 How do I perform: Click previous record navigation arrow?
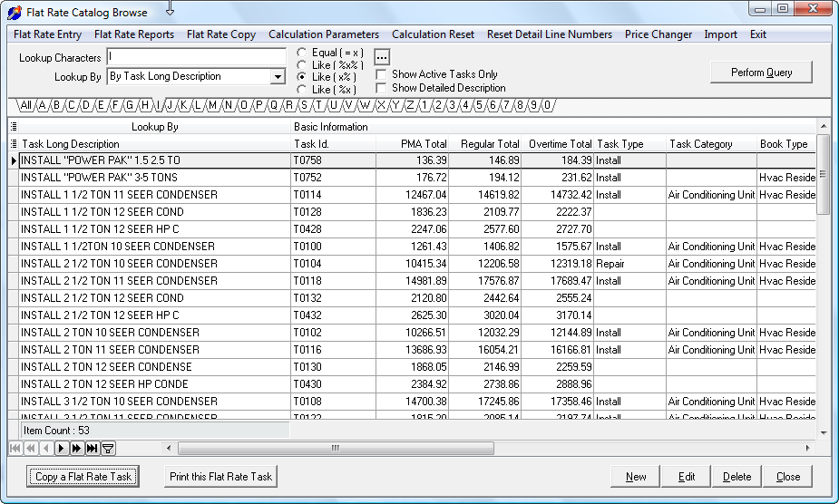(46, 449)
